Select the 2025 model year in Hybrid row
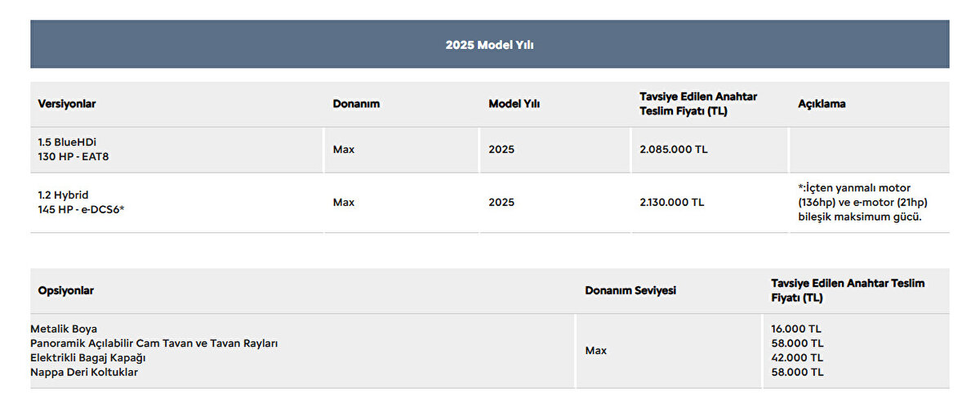Image resolution: width=980 pixels, height=403 pixels. [501, 202]
